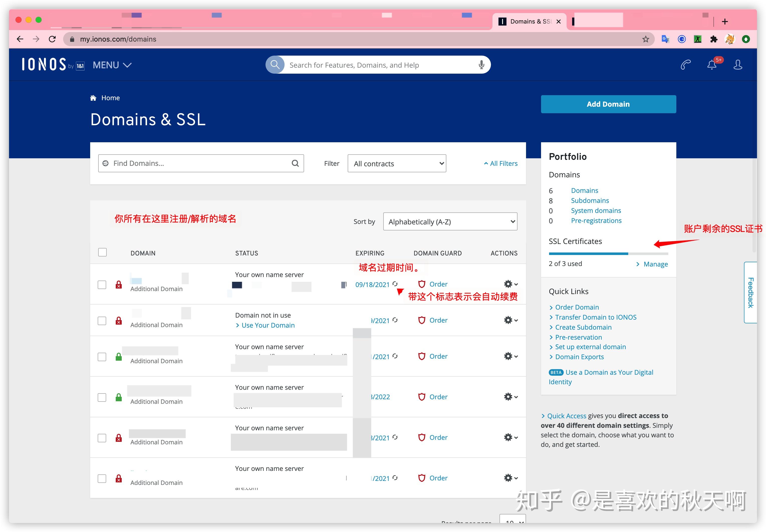Open the gear actions icon on the first domain
This screenshot has height=532, width=766.
(508, 284)
